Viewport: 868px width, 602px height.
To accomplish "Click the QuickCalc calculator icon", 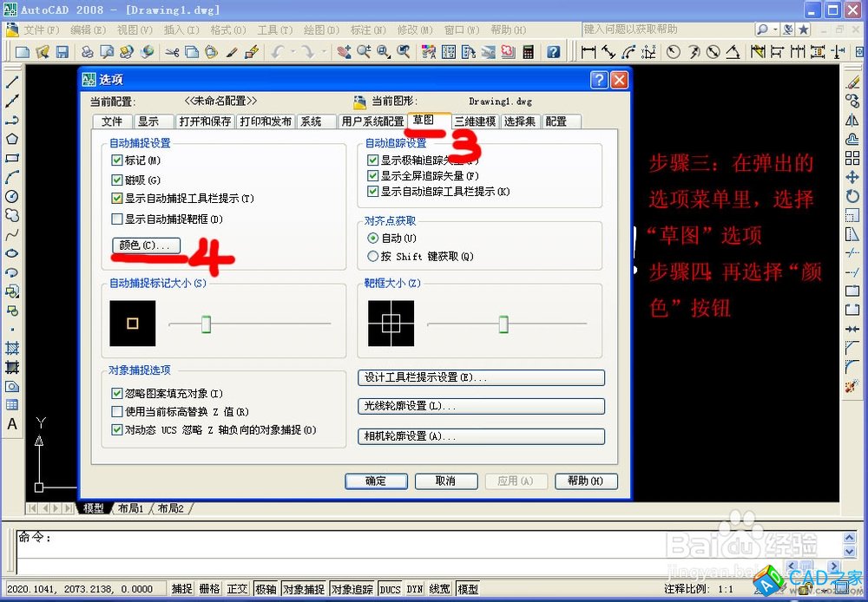I will [528, 53].
